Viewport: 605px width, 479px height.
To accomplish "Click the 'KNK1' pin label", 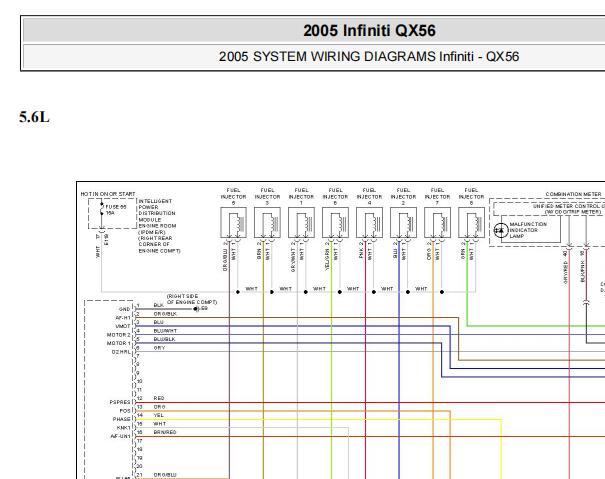I will pyautogui.click(x=123, y=428).
